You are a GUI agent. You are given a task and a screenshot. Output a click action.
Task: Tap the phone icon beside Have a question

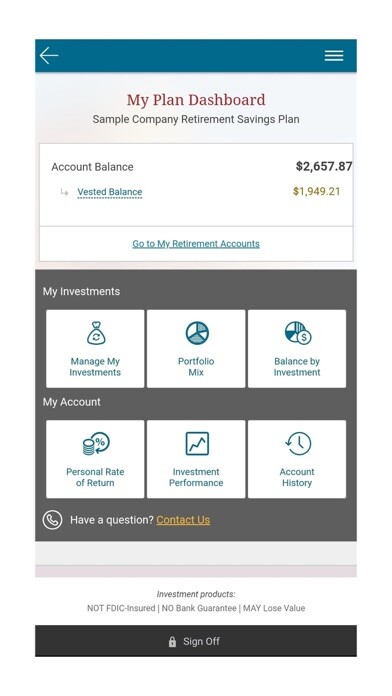pos(52,520)
